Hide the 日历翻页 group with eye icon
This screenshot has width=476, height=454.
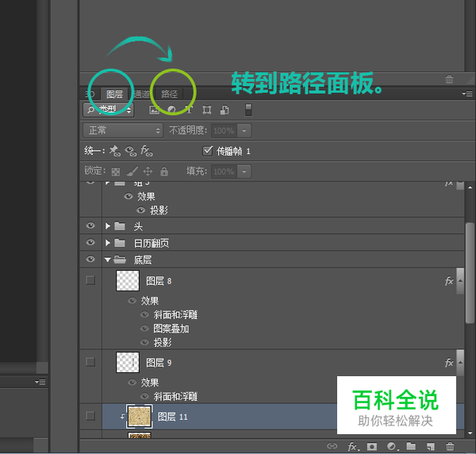pos(90,242)
